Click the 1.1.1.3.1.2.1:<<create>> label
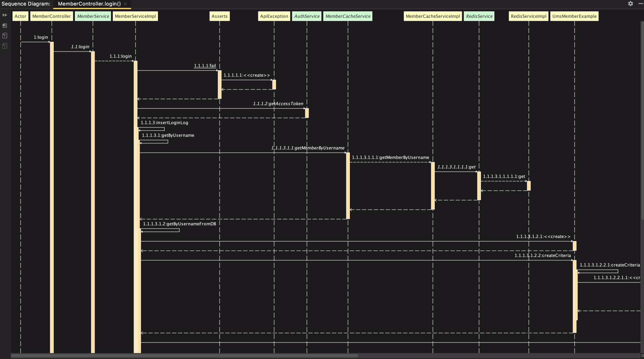 tap(543, 236)
